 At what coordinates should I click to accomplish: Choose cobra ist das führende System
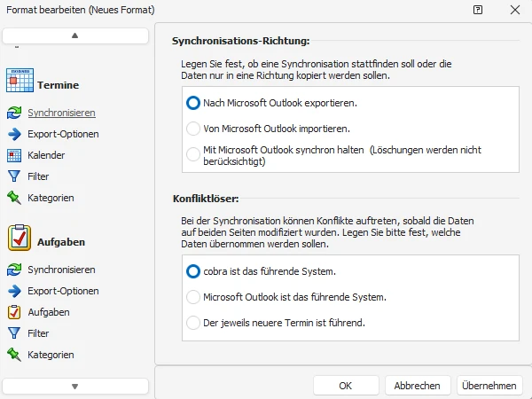193,271
